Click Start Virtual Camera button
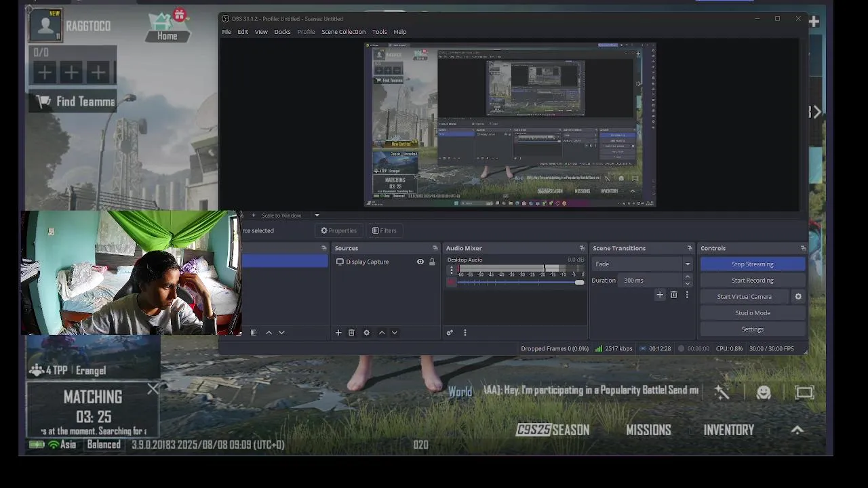 tap(745, 297)
